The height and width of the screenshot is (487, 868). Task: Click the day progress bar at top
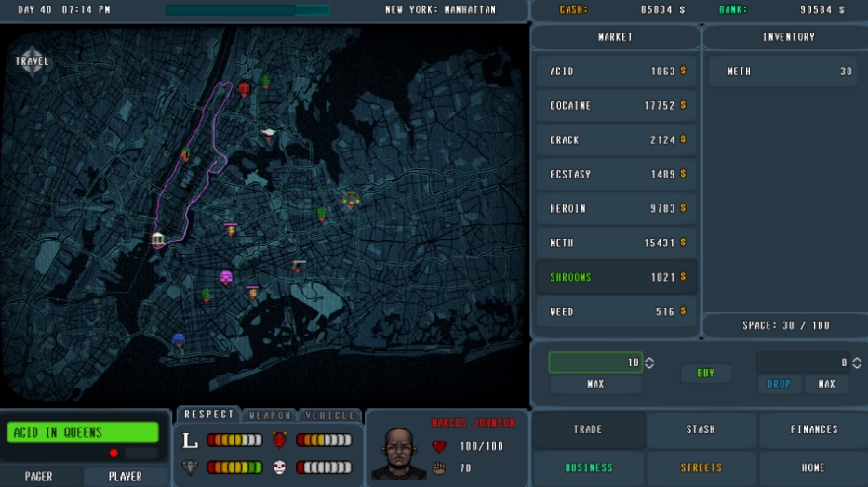point(247,9)
